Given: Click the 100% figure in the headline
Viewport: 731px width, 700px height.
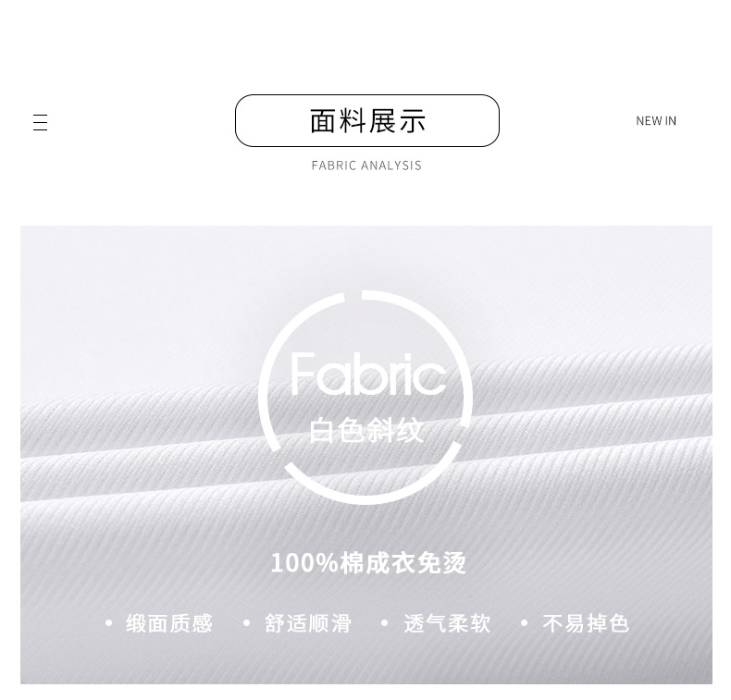Looking at the screenshot, I should click(x=304, y=562).
